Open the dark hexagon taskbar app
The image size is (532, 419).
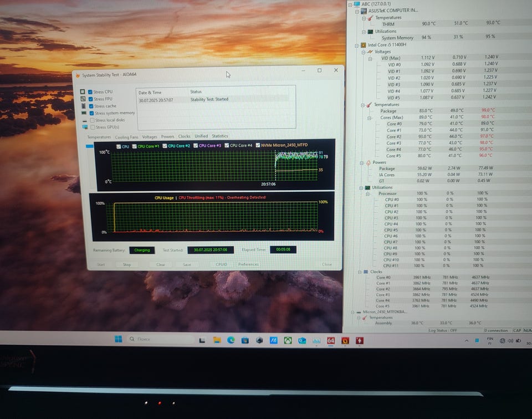[259, 340]
